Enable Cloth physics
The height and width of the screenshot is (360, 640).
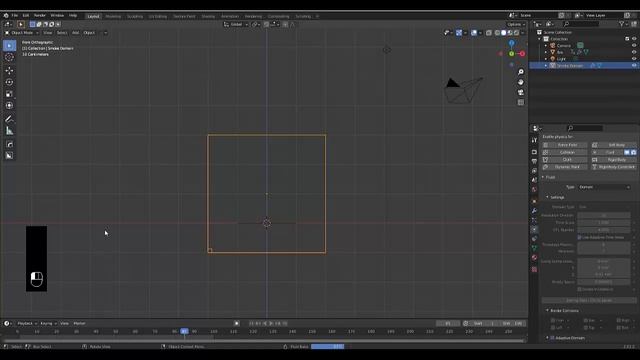[564, 160]
